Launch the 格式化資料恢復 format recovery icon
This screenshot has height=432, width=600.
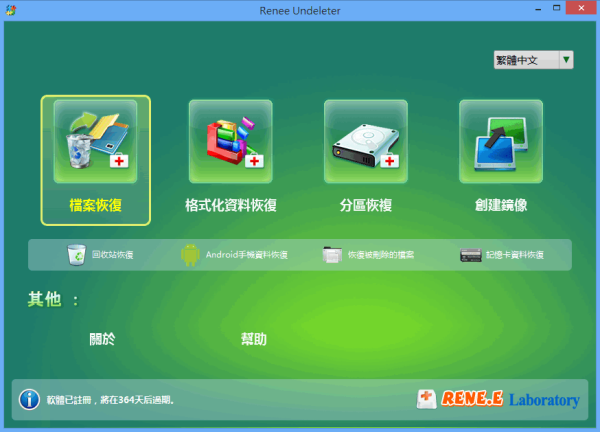(231, 141)
